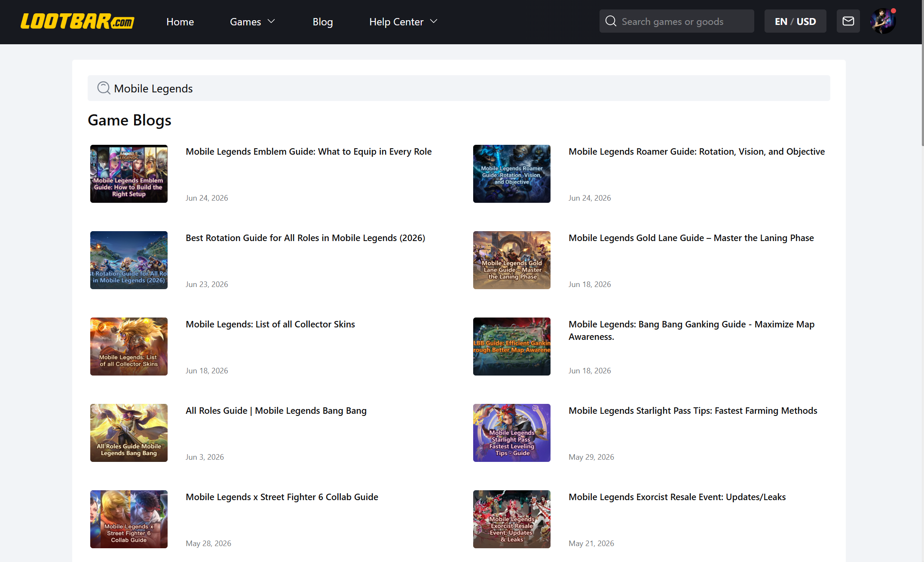The width and height of the screenshot is (924, 562).
Task: Open the user profile avatar
Action: pos(883,21)
